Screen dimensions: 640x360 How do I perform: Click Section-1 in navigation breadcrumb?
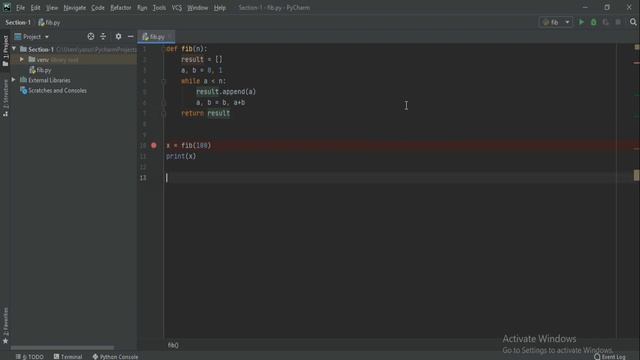18,22
